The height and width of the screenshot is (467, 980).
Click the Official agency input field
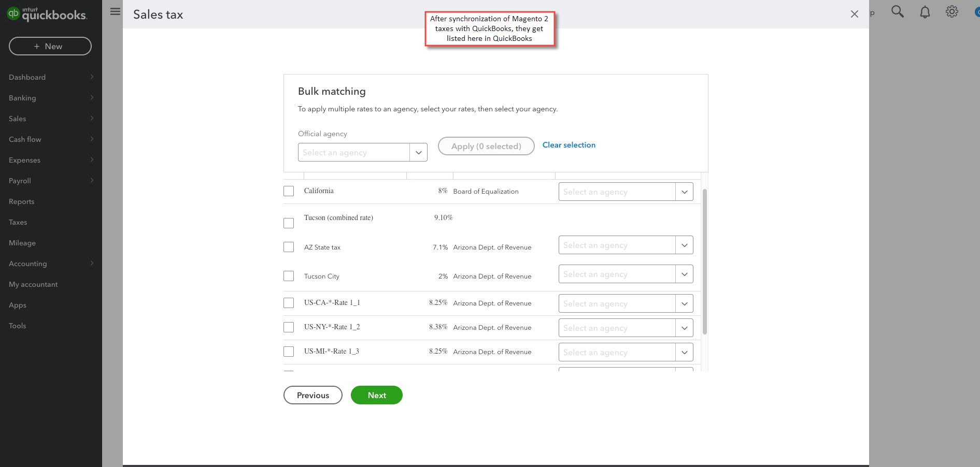[354, 152]
